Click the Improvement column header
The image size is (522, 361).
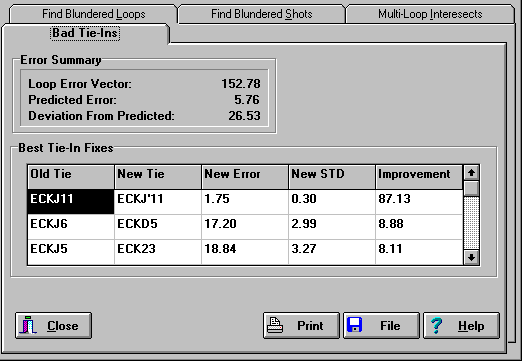(x=419, y=177)
